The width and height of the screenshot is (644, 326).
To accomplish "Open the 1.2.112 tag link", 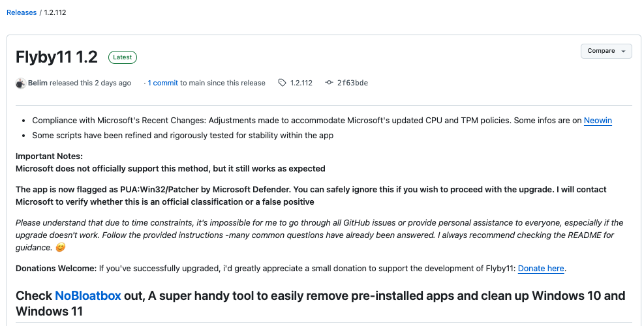I will tap(301, 83).
